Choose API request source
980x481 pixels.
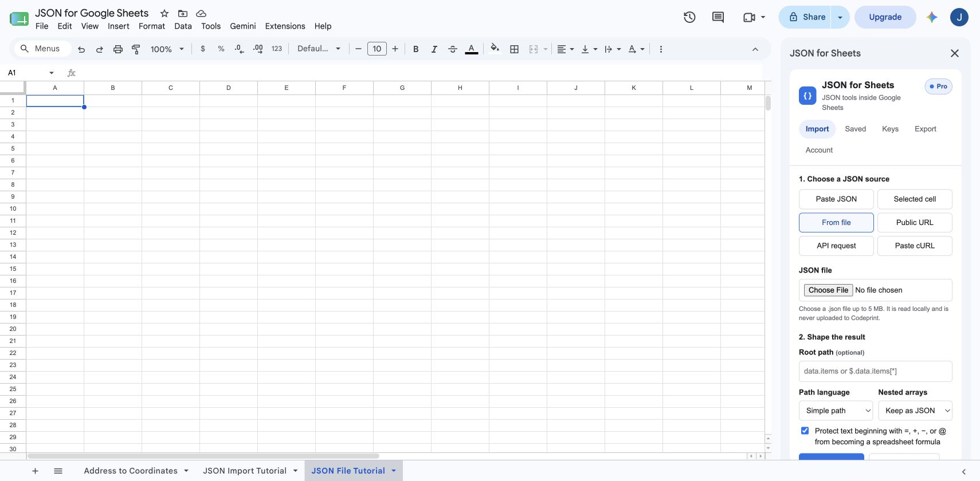point(836,246)
